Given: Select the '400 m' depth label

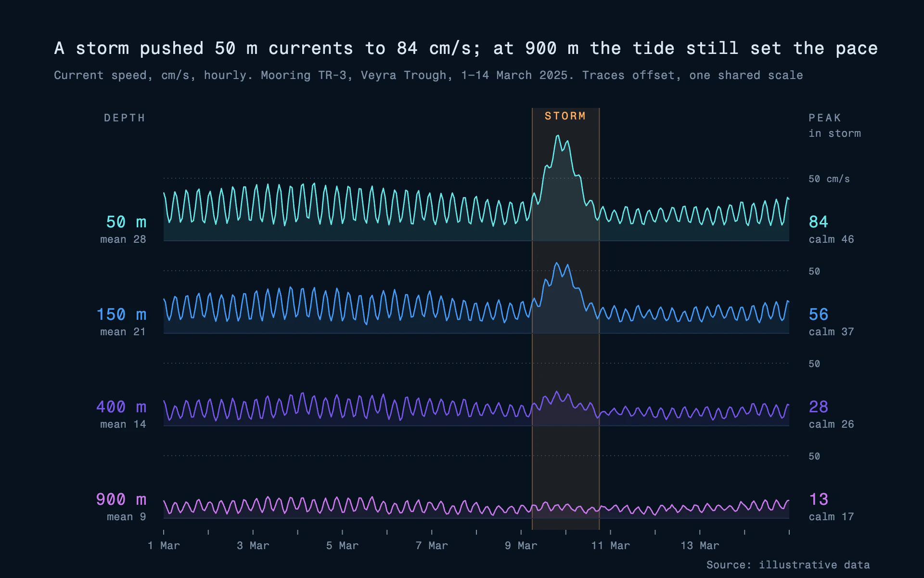Looking at the screenshot, I should (x=121, y=407).
